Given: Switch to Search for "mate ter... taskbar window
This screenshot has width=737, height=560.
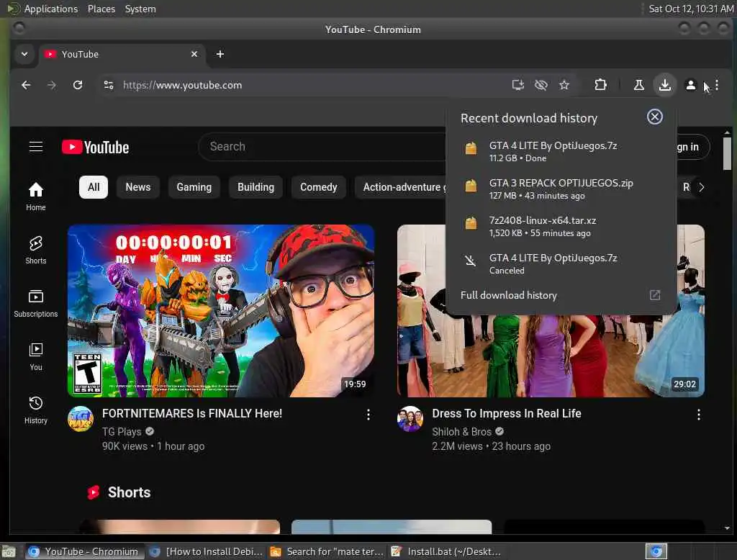Looking at the screenshot, I should pos(327,551).
